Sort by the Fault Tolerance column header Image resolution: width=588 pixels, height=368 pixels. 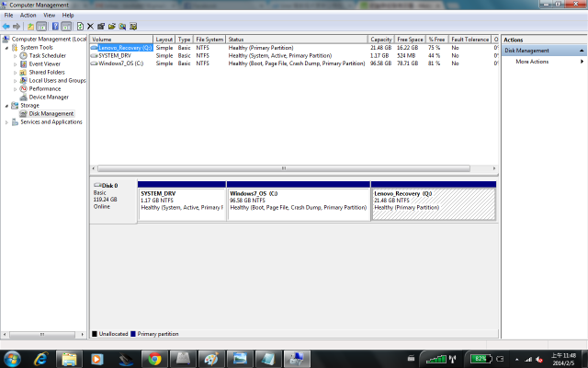tap(469, 40)
